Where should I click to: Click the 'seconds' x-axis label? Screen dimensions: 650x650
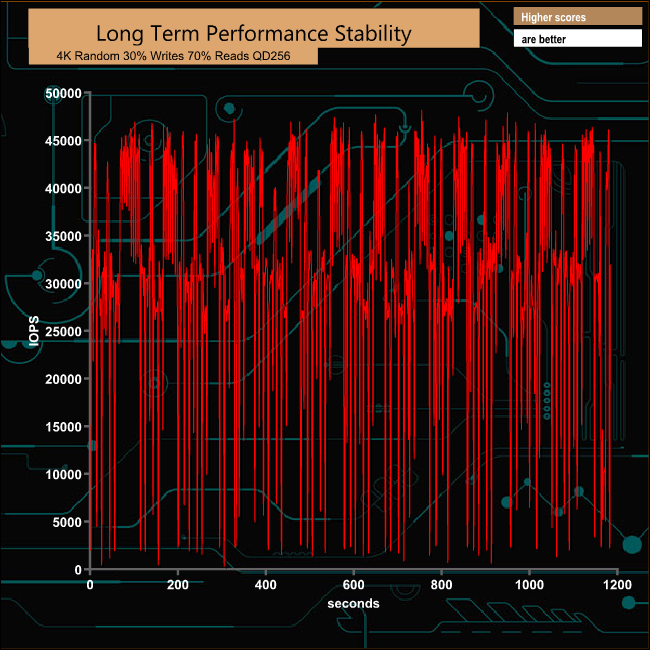[x=353, y=603]
